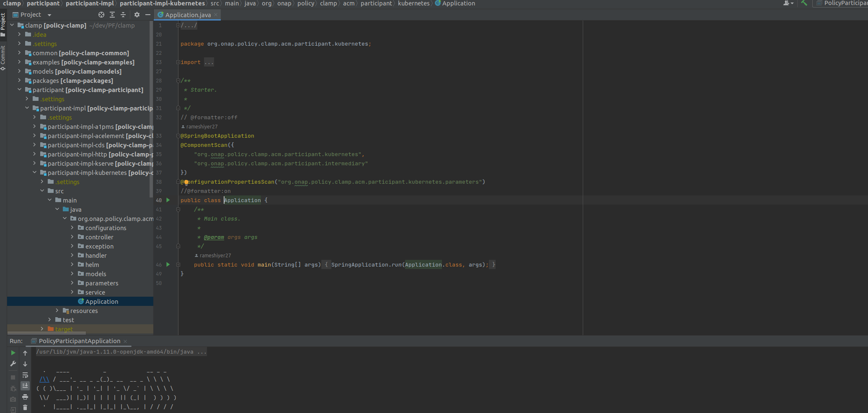Image resolution: width=868 pixels, height=413 pixels.
Task: Expand the resources folder
Action: [x=57, y=310]
